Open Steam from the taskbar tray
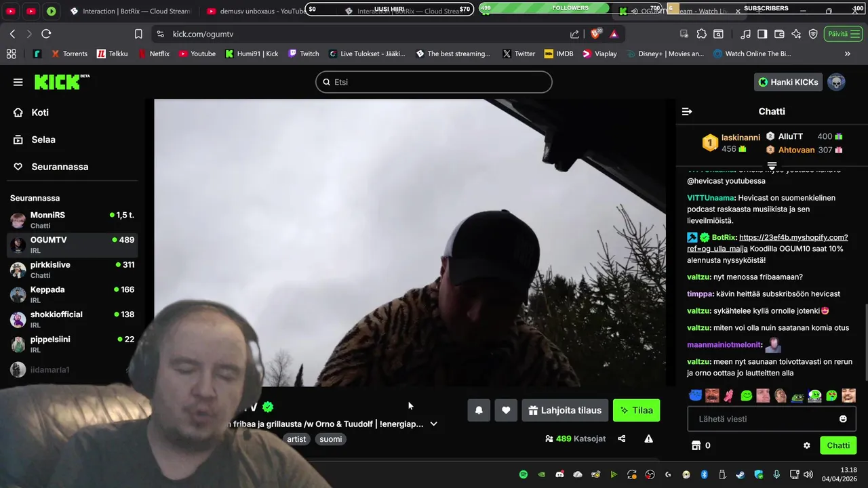 pos(740,474)
